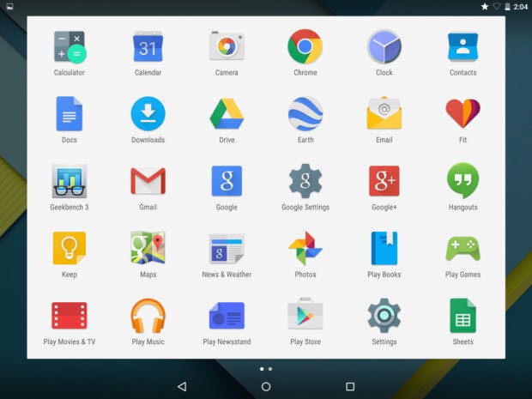Launch the Keep notes app
The image size is (532, 399).
(69, 248)
